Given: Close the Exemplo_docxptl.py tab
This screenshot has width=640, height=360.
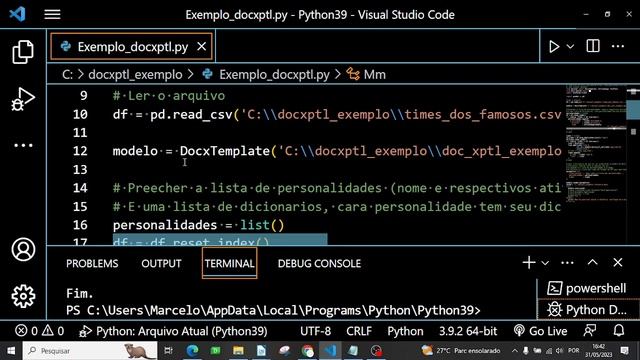Looking at the screenshot, I should pos(202,47).
